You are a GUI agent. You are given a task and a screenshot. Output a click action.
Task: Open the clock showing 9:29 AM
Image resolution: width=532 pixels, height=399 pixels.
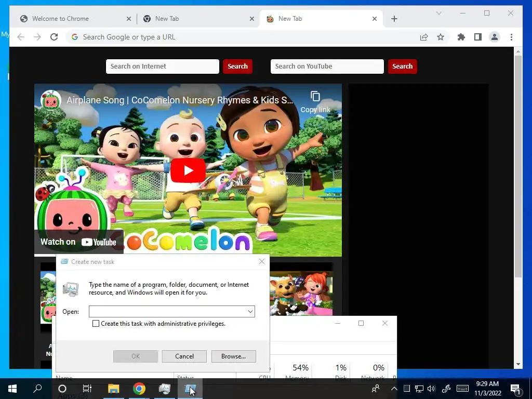coord(487,389)
